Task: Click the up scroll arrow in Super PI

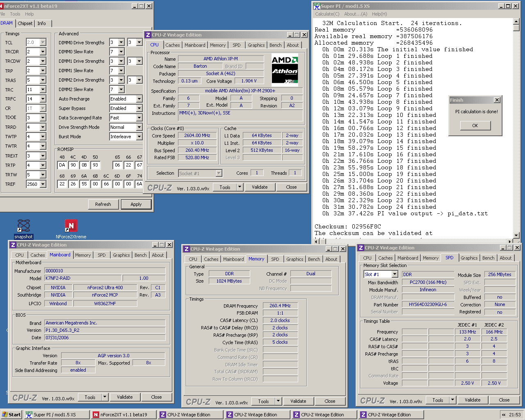Action: pyautogui.click(x=516, y=22)
